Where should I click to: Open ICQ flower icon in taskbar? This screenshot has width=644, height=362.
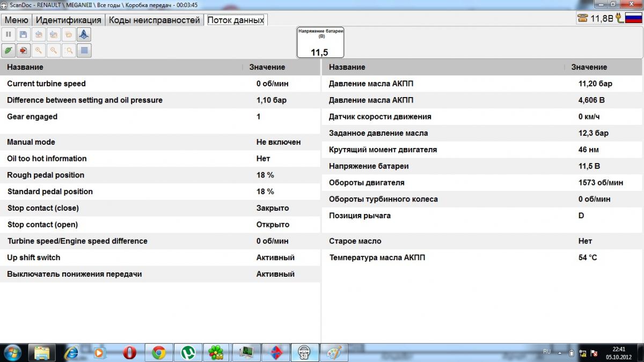click(x=217, y=352)
